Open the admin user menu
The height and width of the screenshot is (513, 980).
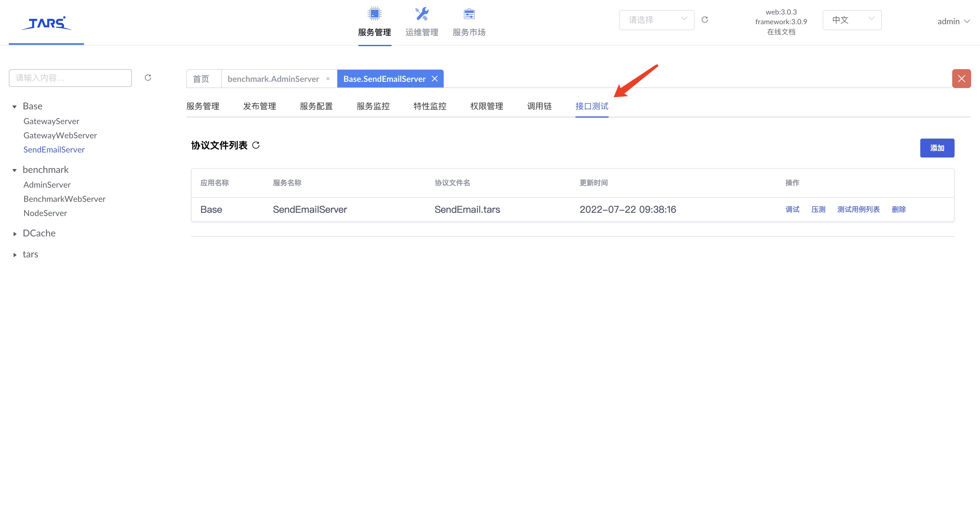[x=953, y=22]
